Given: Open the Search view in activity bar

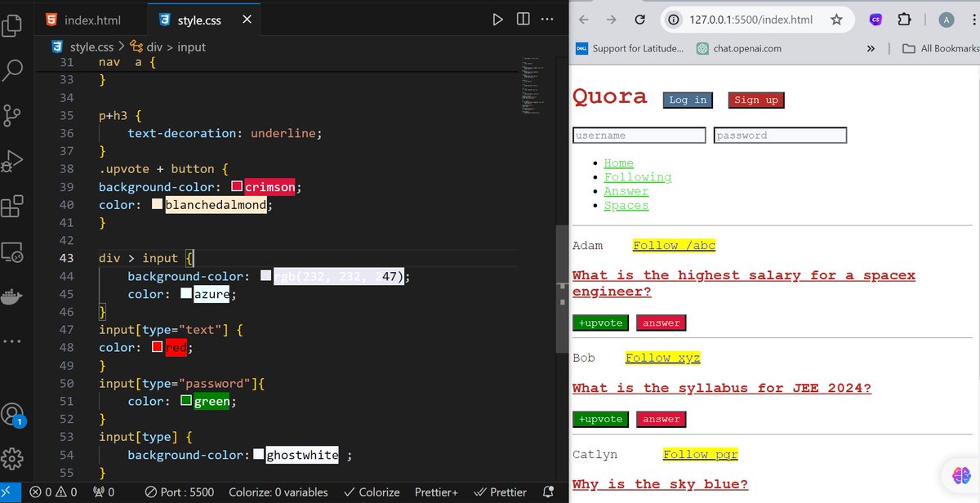Looking at the screenshot, I should point(12,69).
